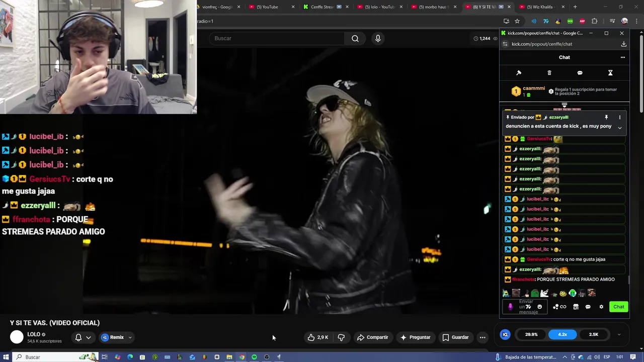The height and width of the screenshot is (362, 644).
Task: Open the speech bubble icon in chat toolbar
Action: click(x=580, y=73)
